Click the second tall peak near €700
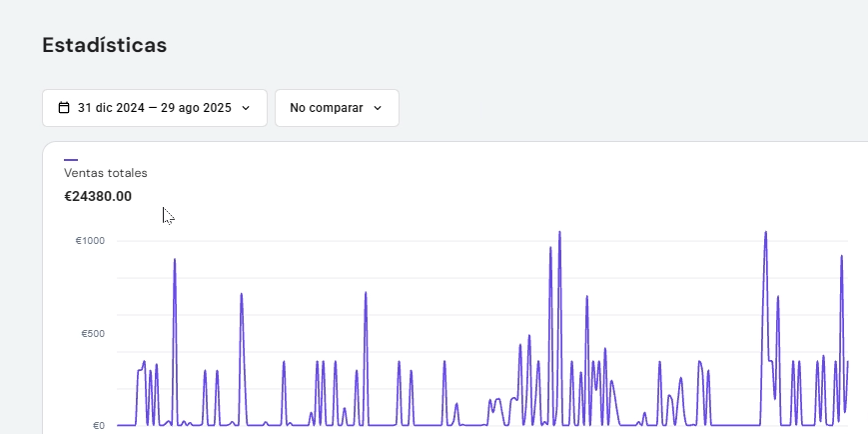 coord(242,295)
